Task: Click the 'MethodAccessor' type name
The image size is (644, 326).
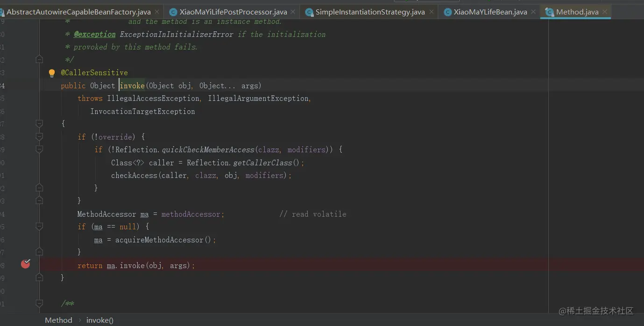Action: point(106,214)
